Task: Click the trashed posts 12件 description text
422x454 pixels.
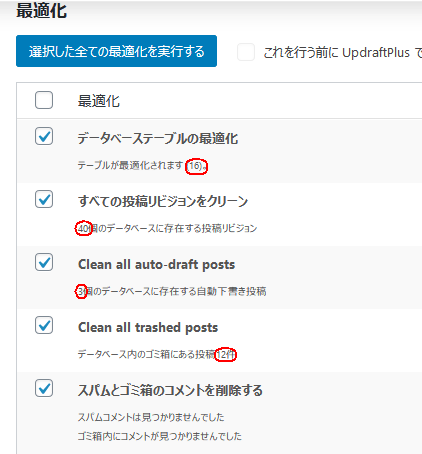Action: pos(157,354)
